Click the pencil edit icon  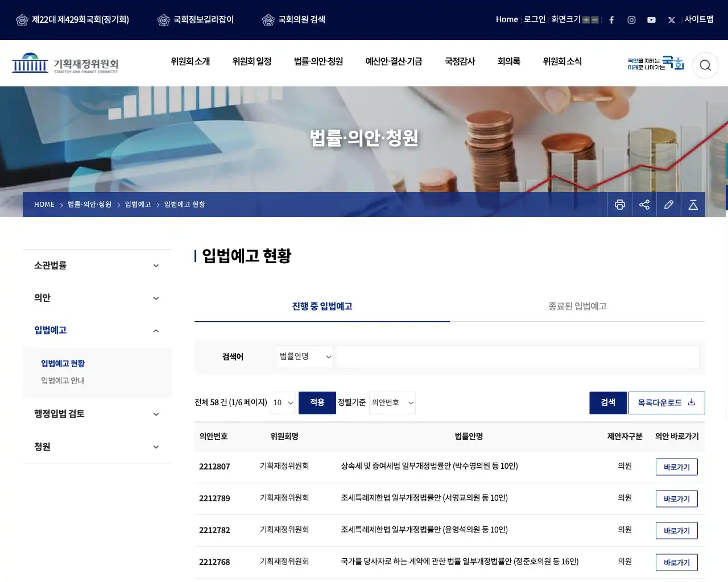669,205
